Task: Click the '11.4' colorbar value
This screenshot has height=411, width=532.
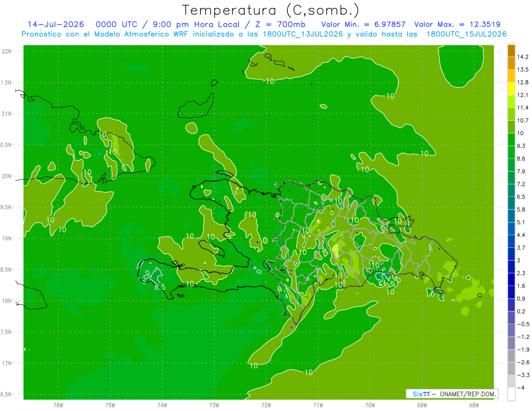Action: 523,108
